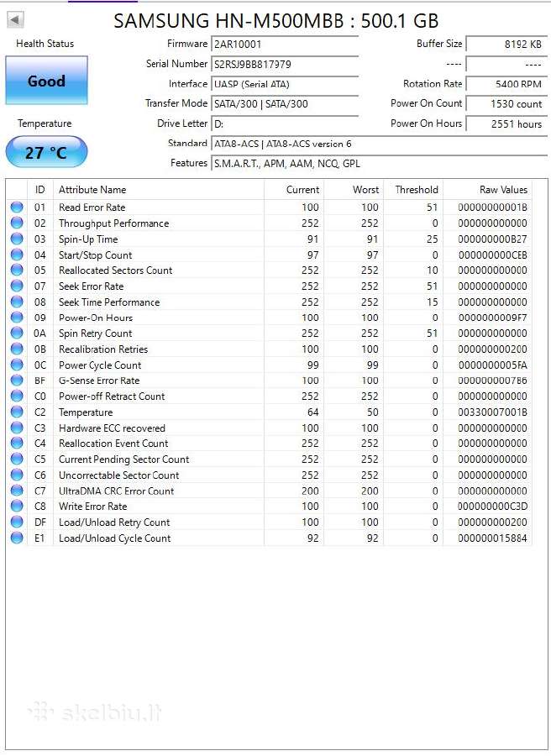Image resolution: width=551 pixels, height=756 pixels.
Task: Click the Standard field ATA8-ACS
Action: click(x=379, y=144)
